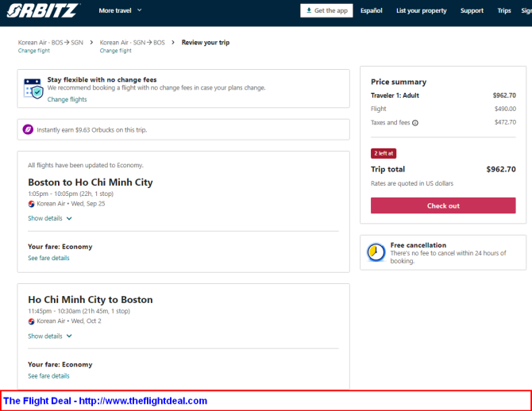The height and width of the screenshot is (411, 532).
Task: Click the Check out button
Action: 443,205
